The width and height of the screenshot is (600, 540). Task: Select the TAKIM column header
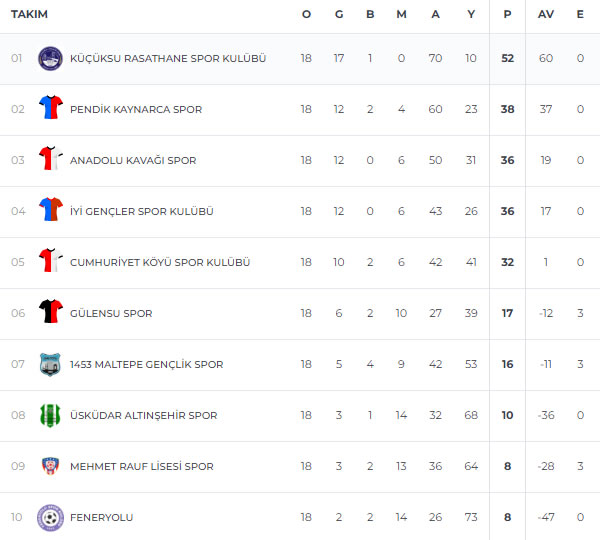tap(29, 14)
